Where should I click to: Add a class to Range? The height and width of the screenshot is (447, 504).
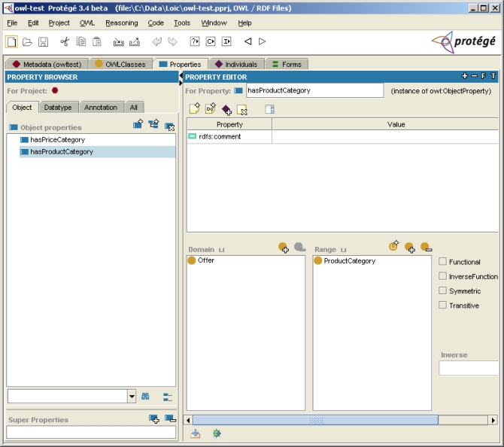click(x=410, y=248)
